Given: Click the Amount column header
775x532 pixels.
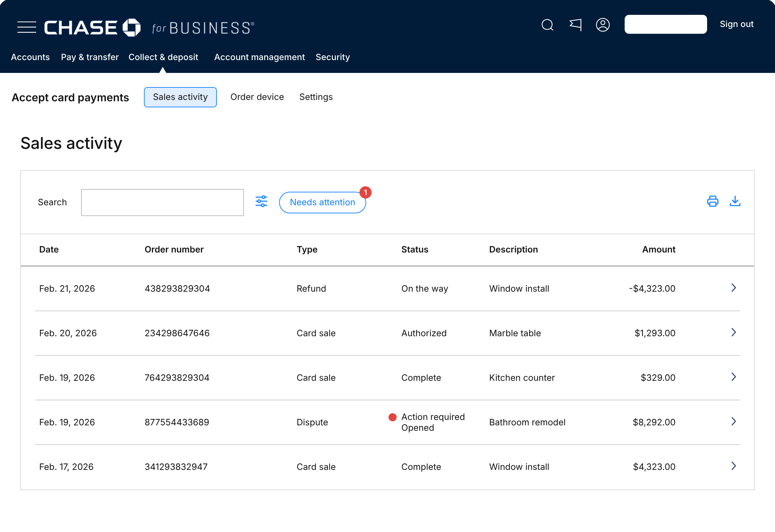Looking at the screenshot, I should (x=659, y=249).
